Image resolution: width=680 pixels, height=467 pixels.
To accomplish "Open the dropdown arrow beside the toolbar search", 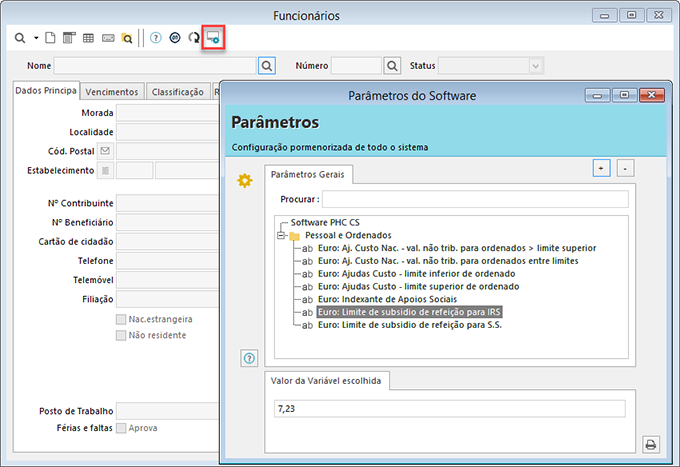I will pos(36,38).
